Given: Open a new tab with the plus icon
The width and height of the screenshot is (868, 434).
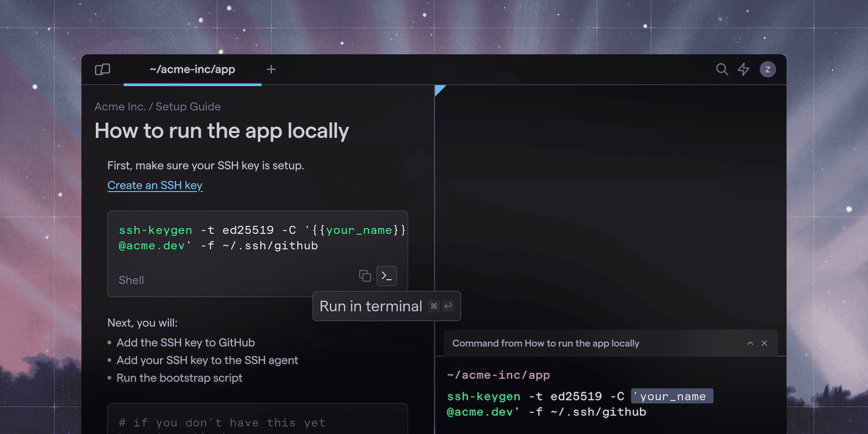Looking at the screenshot, I should [x=271, y=69].
